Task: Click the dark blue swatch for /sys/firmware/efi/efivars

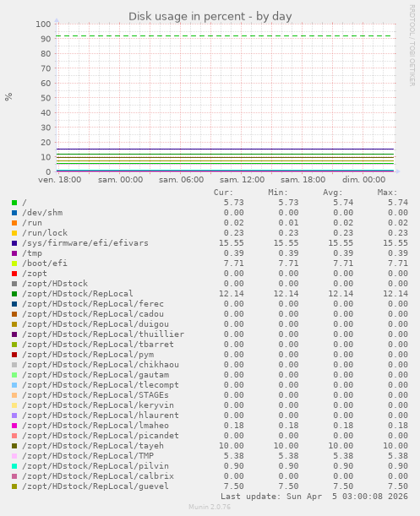Action: tap(14, 243)
